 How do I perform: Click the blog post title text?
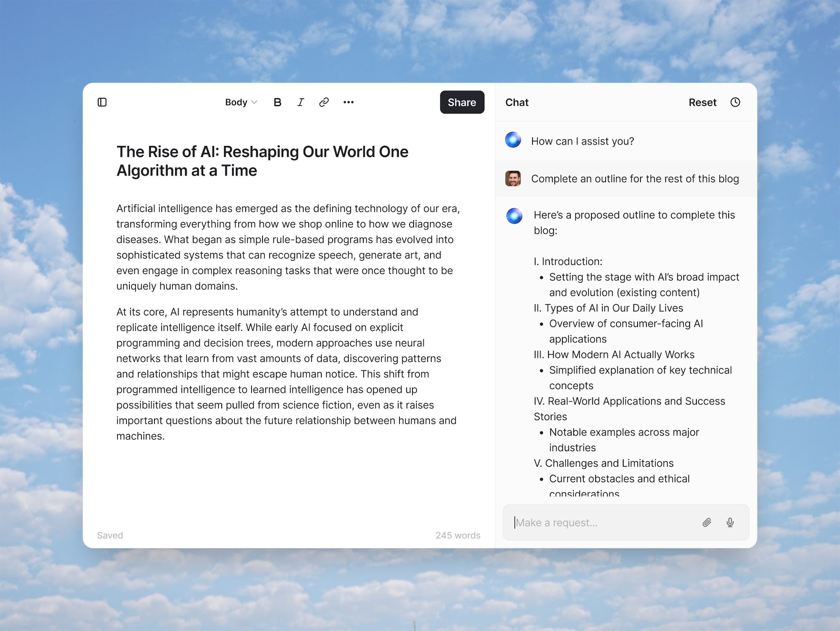pos(262,161)
